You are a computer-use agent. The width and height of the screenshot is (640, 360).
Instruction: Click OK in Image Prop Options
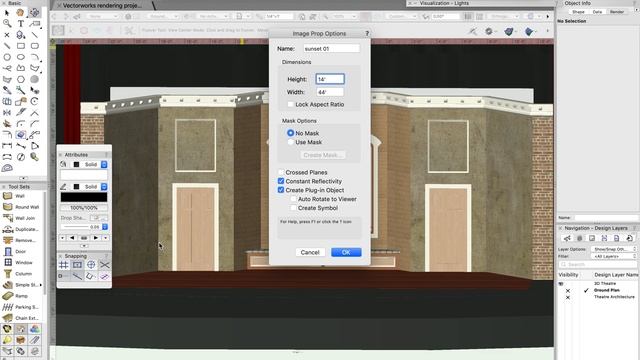point(346,252)
